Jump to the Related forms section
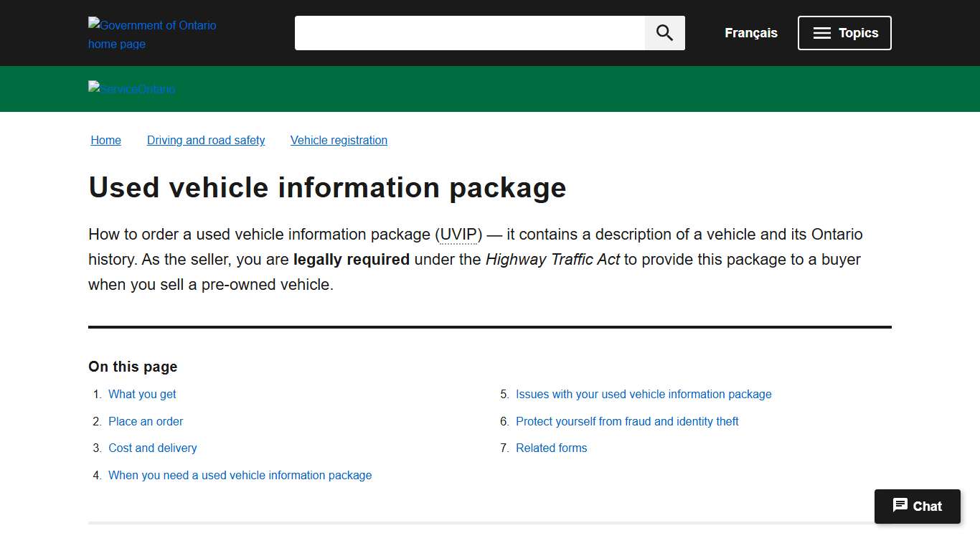980x551 pixels. (551, 448)
